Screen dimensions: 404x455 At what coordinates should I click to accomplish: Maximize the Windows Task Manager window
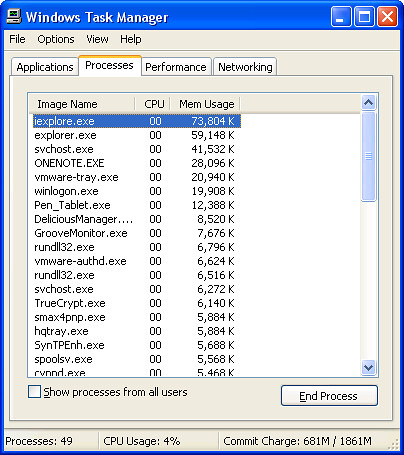[x=364, y=16]
